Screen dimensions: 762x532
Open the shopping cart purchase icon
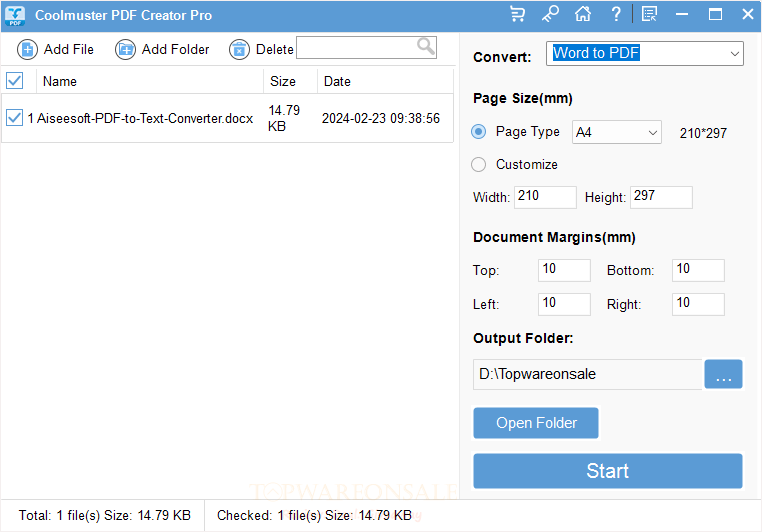point(518,14)
